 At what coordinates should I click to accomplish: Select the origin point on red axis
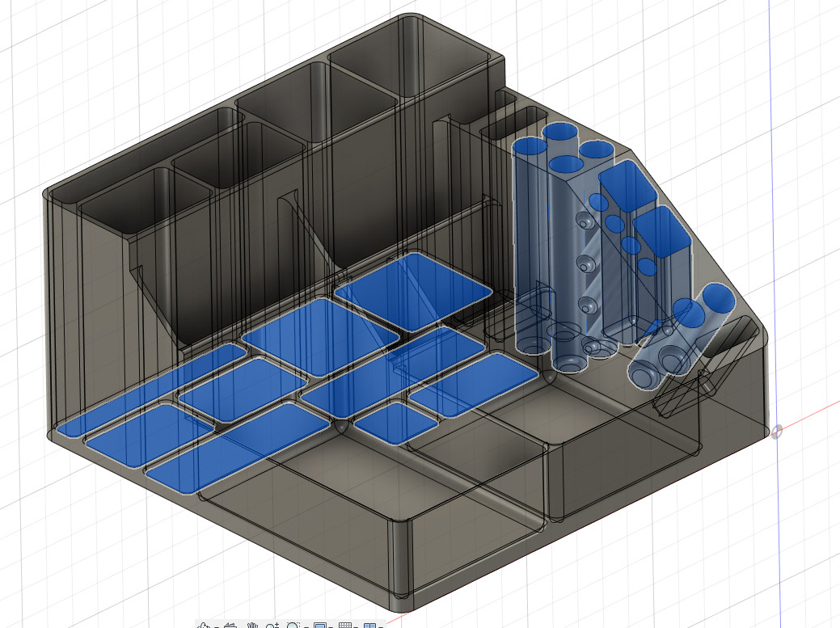(x=777, y=431)
